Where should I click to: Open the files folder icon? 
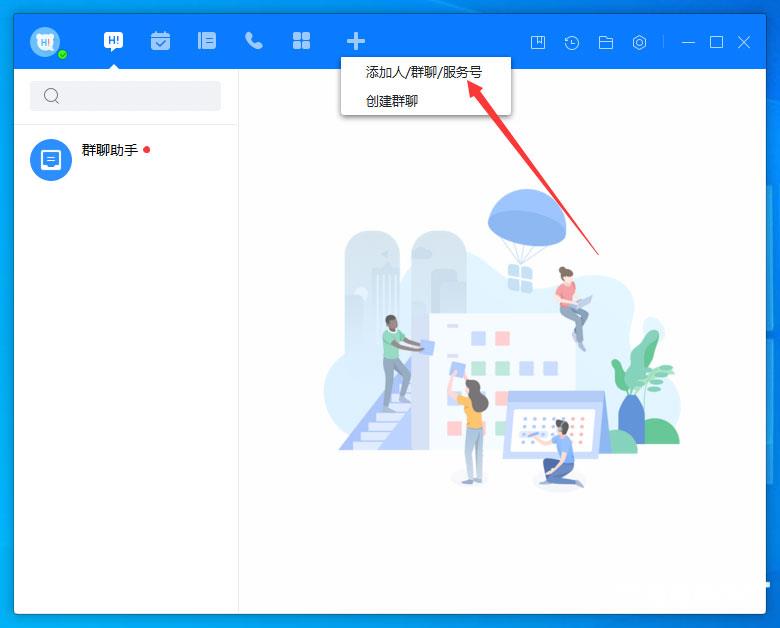point(605,42)
